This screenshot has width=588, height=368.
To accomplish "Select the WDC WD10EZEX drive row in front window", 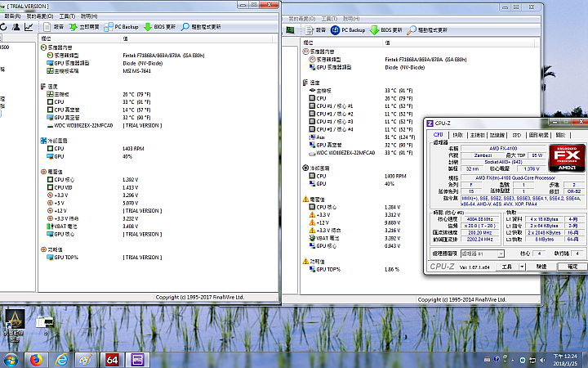I will (159, 125).
